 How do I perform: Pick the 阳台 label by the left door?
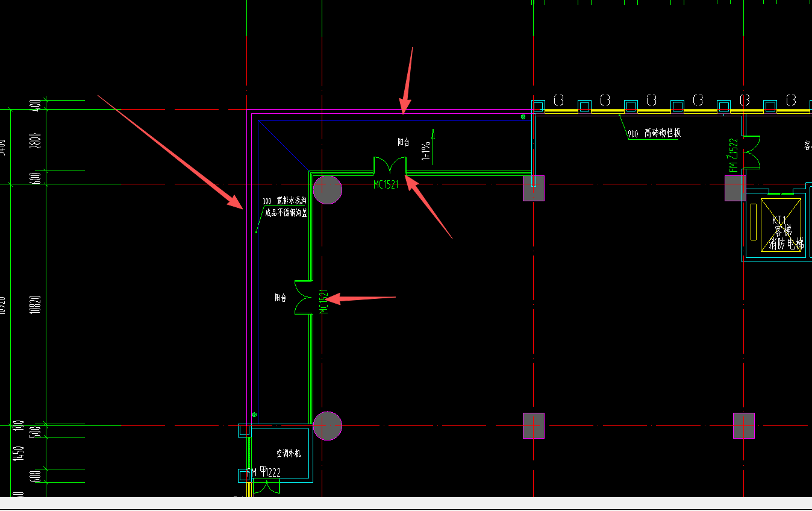click(x=281, y=298)
